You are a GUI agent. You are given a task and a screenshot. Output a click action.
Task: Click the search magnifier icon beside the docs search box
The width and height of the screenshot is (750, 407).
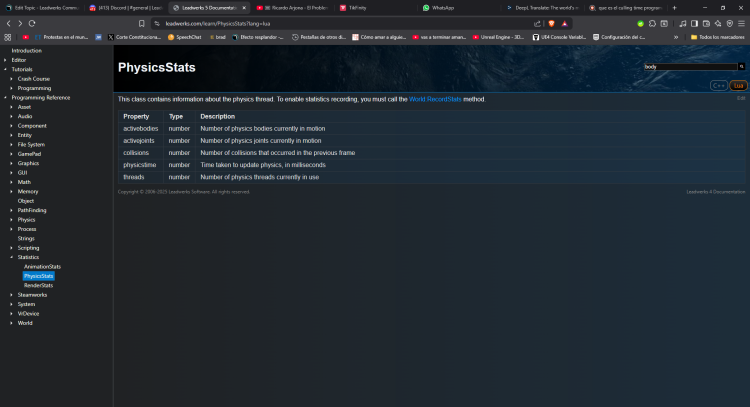tap(742, 67)
